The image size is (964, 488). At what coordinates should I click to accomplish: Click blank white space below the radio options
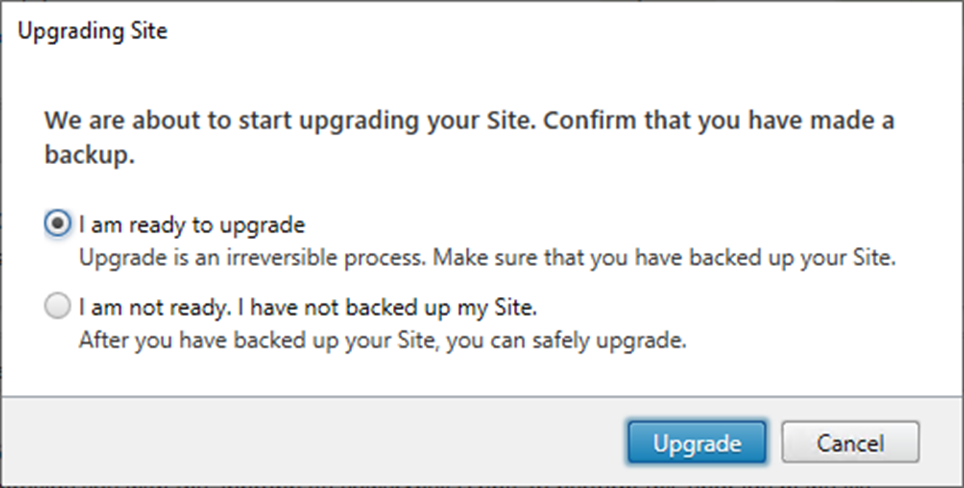tap(480, 375)
